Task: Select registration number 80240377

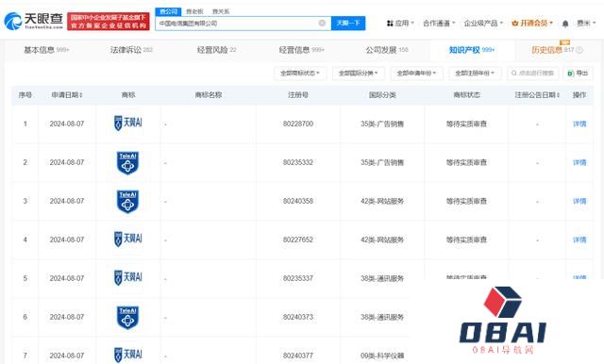Action: point(298,356)
